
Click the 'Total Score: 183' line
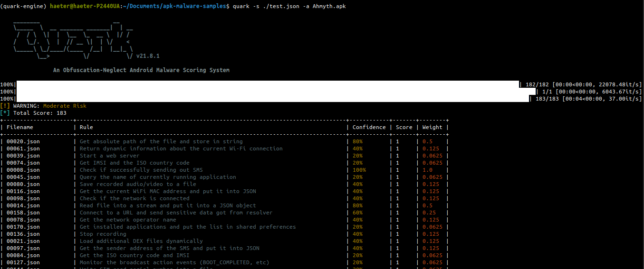click(33, 113)
